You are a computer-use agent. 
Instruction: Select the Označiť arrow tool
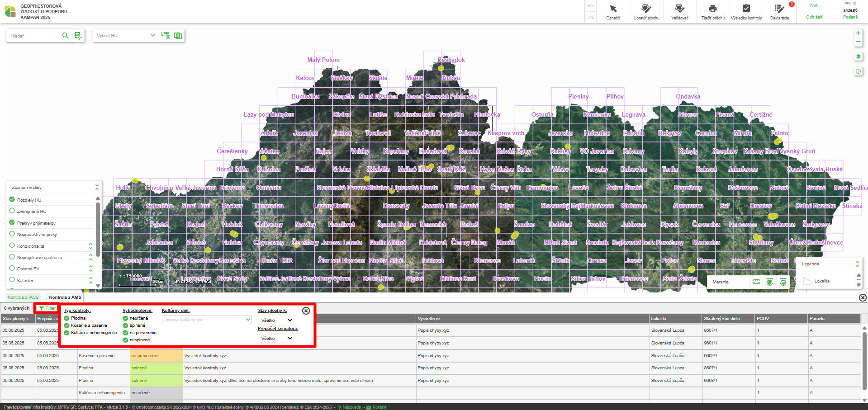[x=613, y=9]
